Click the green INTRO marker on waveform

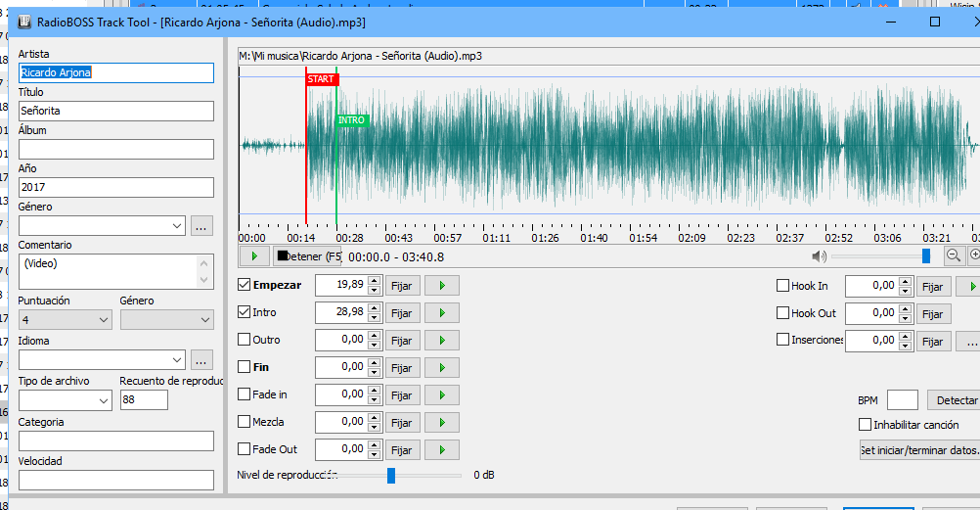coord(352,120)
